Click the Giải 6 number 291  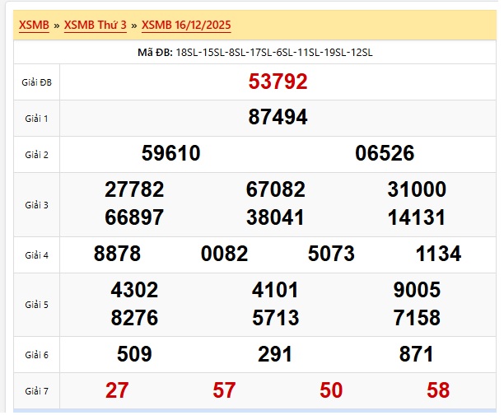tap(275, 355)
